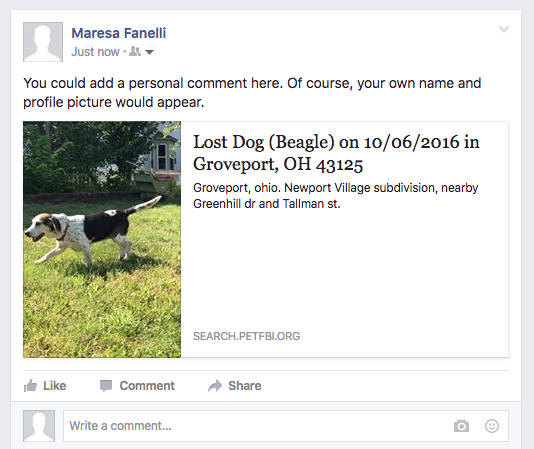Open the emoji smiley picker
Viewport: 534px width, 449px height.
tap(492, 426)
